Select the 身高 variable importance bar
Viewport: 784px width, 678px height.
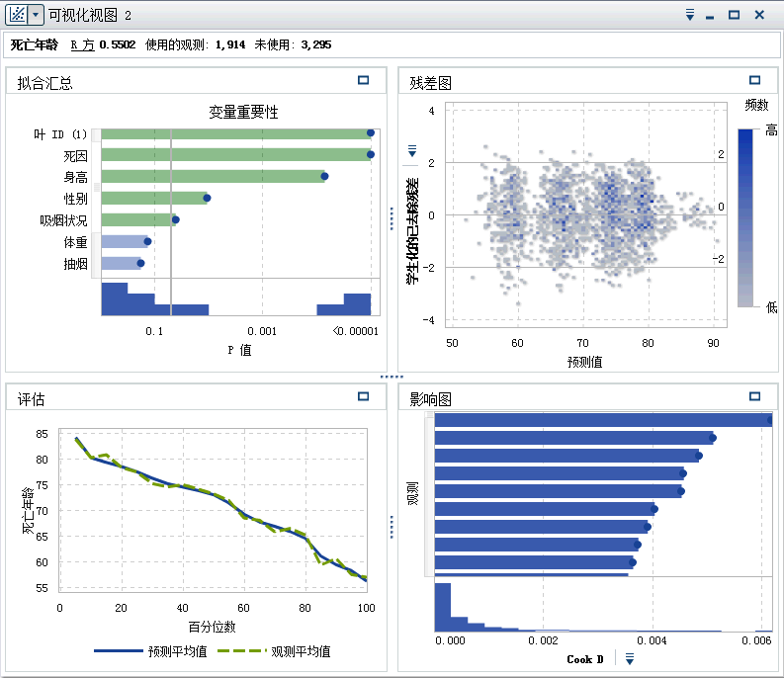[213, 176]
